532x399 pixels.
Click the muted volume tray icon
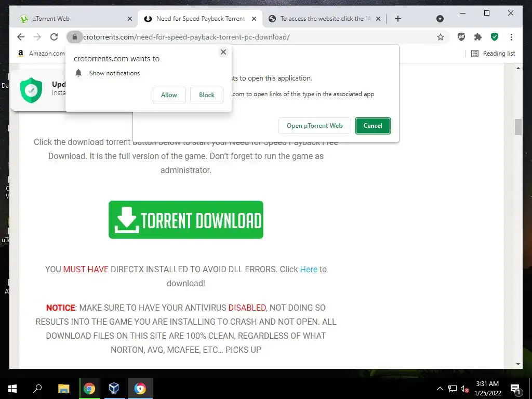pos(464,389)
